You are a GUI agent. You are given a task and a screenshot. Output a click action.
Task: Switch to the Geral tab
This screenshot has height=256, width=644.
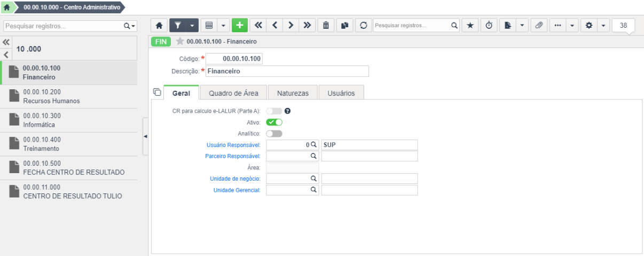point(181,93)
